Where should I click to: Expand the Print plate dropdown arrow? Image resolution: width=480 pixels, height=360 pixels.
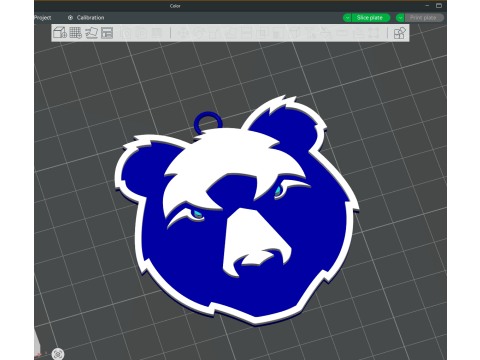tap(400, 18)
